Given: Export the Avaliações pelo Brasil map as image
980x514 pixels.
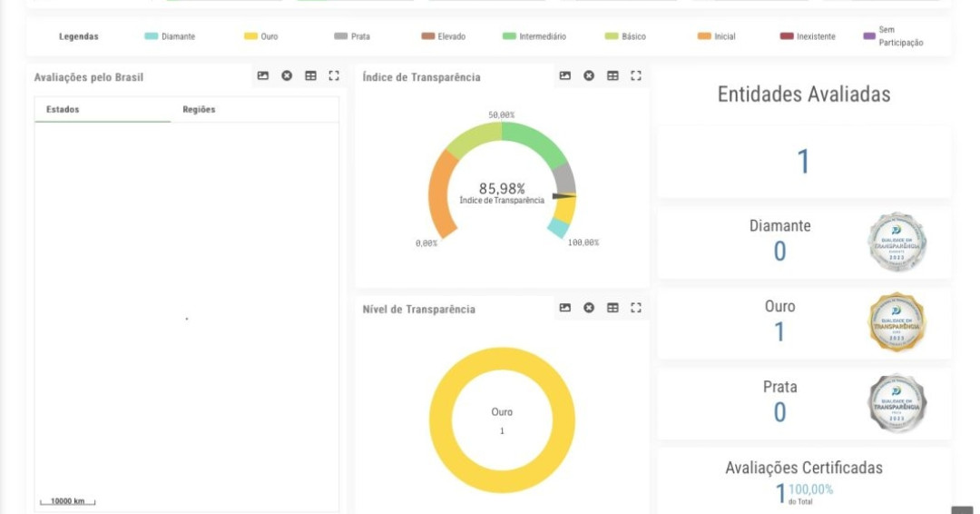Looking at the screenshot, I should [263, 76].
